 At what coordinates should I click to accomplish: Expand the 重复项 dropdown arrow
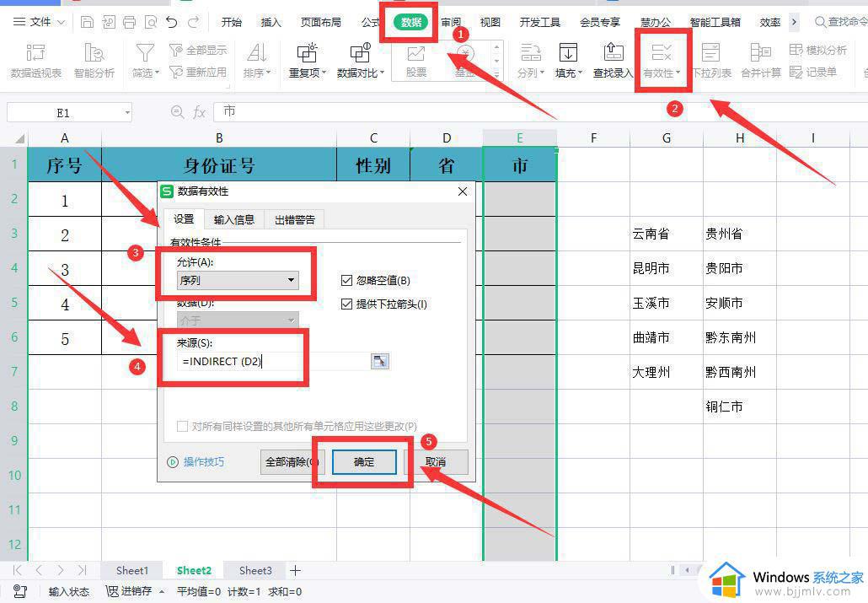click(x=324, y=73)
